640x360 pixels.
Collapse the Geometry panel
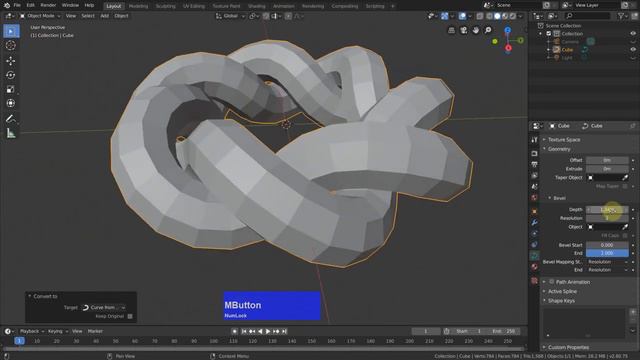[x=559, y=149]
